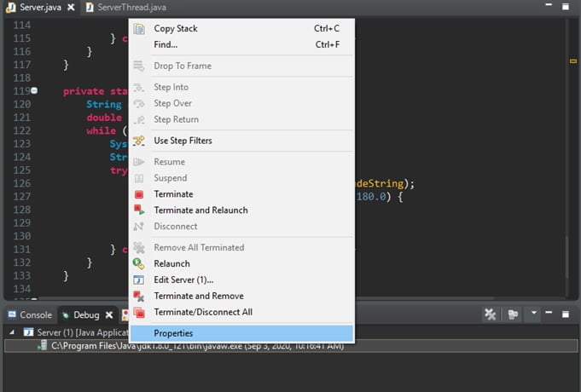Click the Remove All Terminated icon

tap(139, 248)
